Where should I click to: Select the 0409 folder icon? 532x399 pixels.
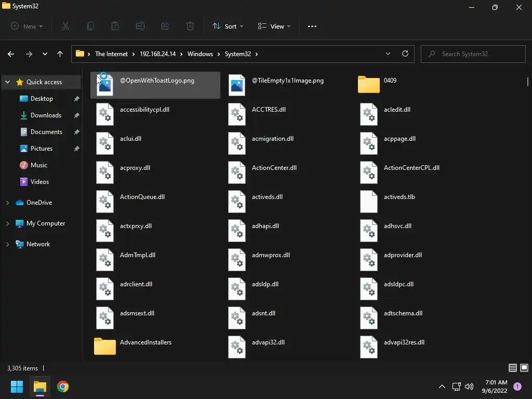pyautogui.click(x=369, y=85)
